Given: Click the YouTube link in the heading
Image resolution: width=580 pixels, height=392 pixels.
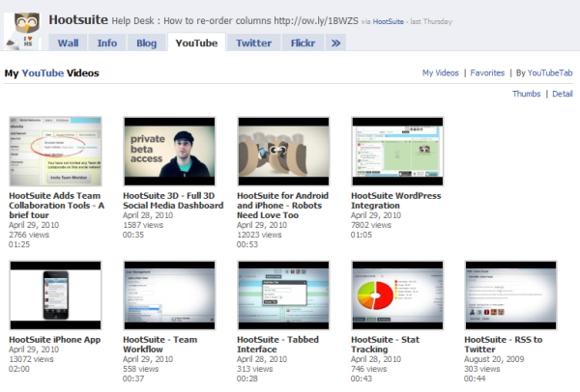Looking at the screenshot, I should coord(43,73).
